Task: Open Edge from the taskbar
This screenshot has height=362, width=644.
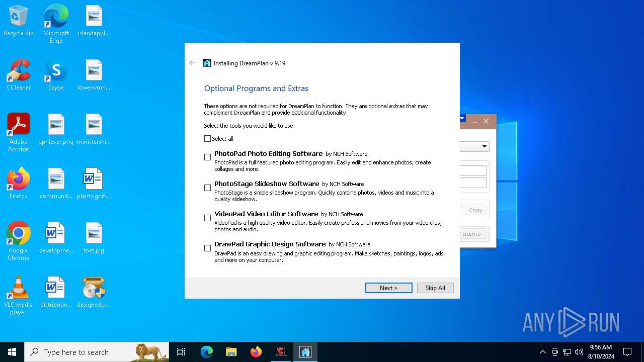Action: coord(207,352)
